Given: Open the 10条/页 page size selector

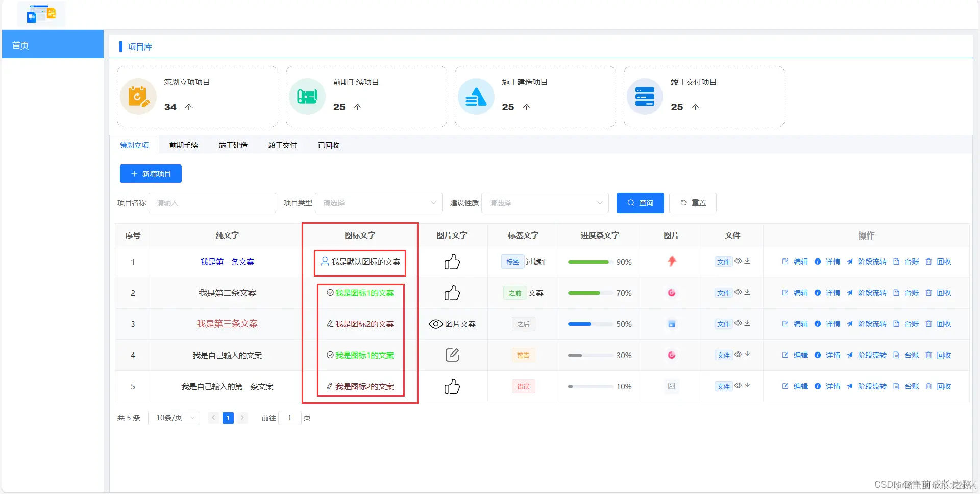Looking at the screenshot, I should click(174, 418).
